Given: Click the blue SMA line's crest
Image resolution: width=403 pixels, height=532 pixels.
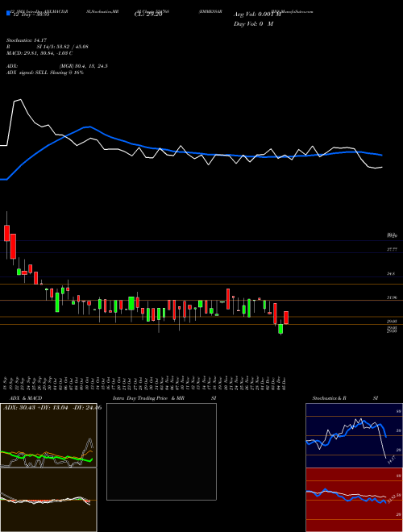Looking at the screenshot, I should pos(89,127).
